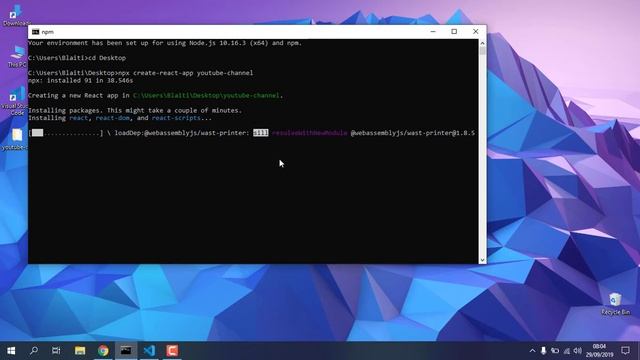This screenshot has height=360, width=640.
Task: Open the Action Center notifications icon
Action: coord(625,351)
